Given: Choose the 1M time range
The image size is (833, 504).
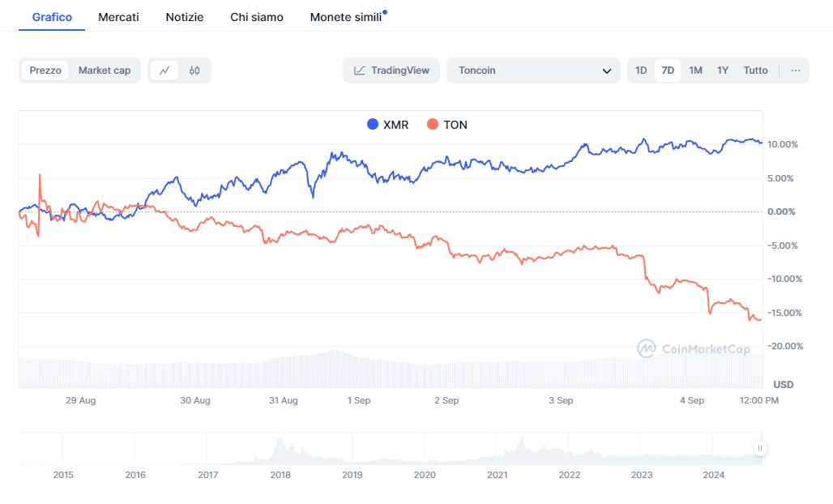Looking at the screenshot, I should (695, 70).
